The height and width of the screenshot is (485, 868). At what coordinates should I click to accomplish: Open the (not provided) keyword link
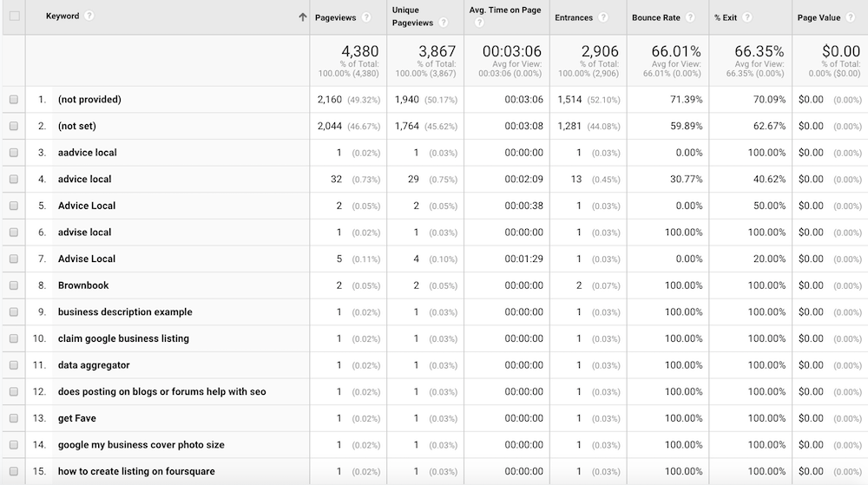[89, 100]
